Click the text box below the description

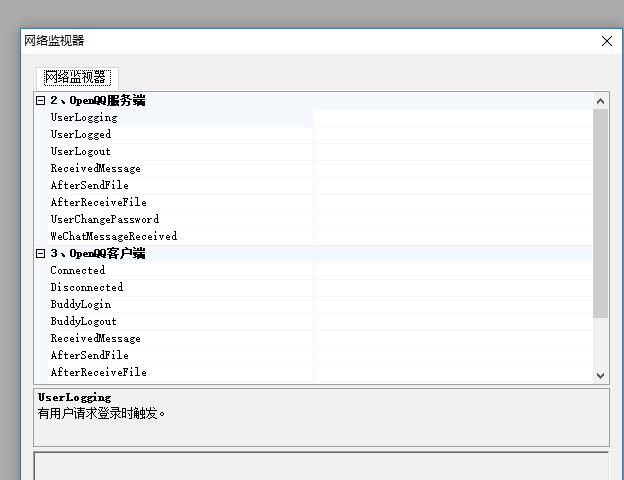(321, 466)
